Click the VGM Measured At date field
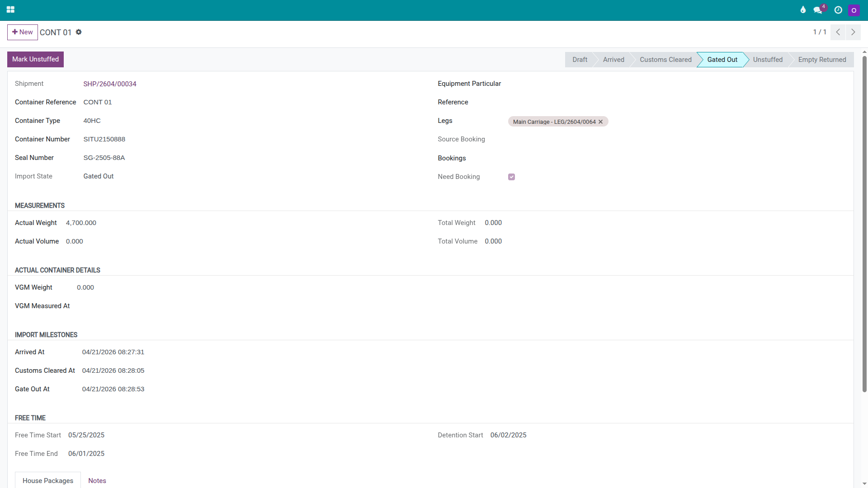The width and height of the screenshot is (868, 488). click(x=250, y=306)
